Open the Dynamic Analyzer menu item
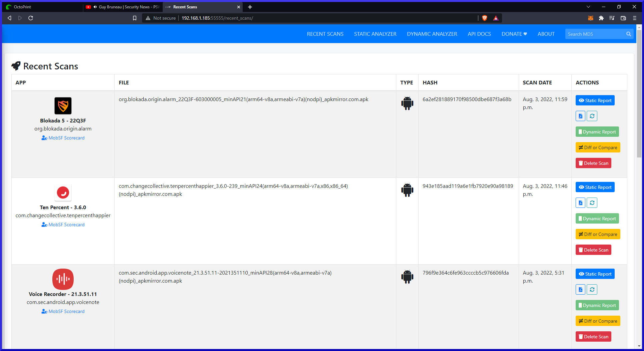 click(x=432, y=34)
